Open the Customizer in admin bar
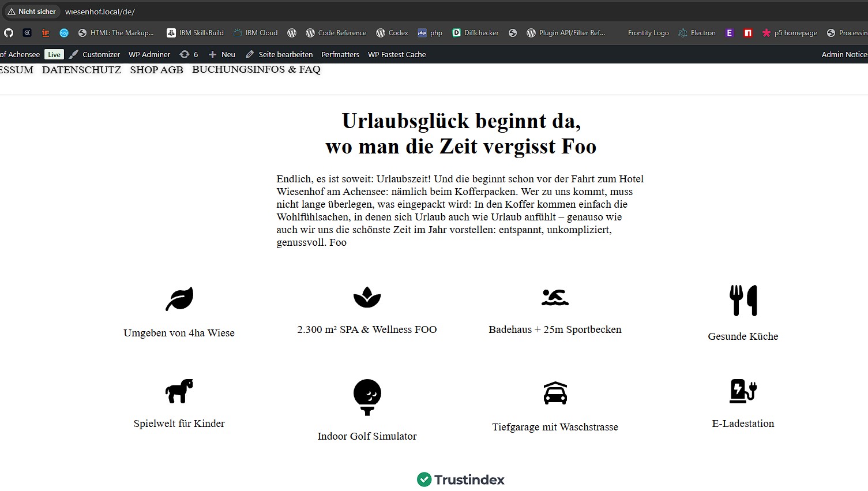 [x=95, y=54]
